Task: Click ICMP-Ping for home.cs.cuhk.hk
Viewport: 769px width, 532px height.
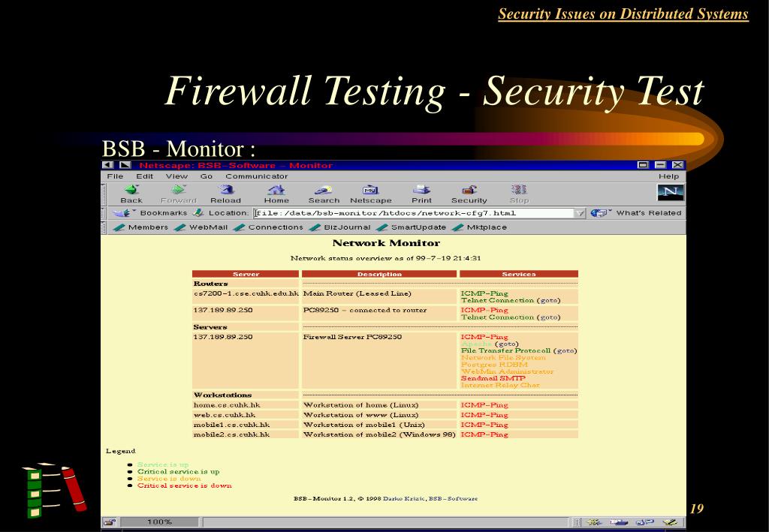Action: click(484, 405)
